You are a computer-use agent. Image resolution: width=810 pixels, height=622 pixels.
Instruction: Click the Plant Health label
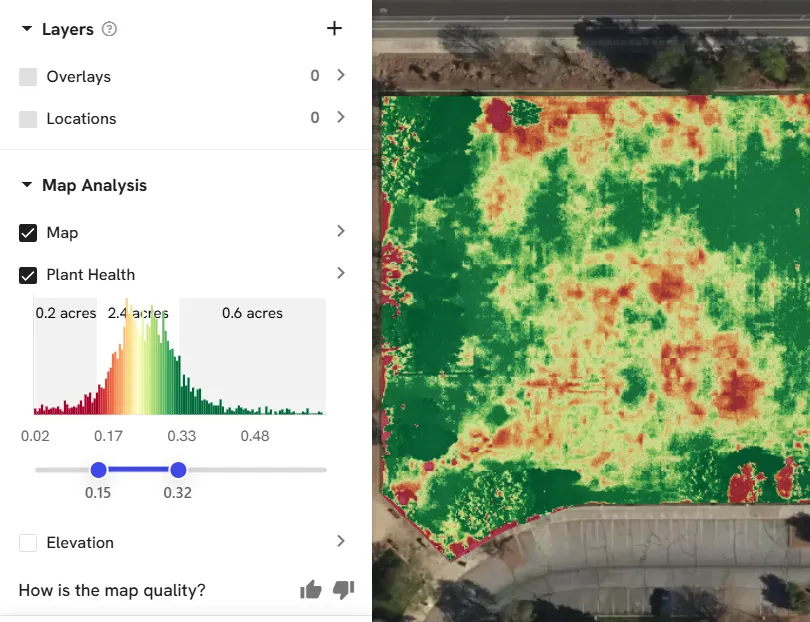click(90, 275)
